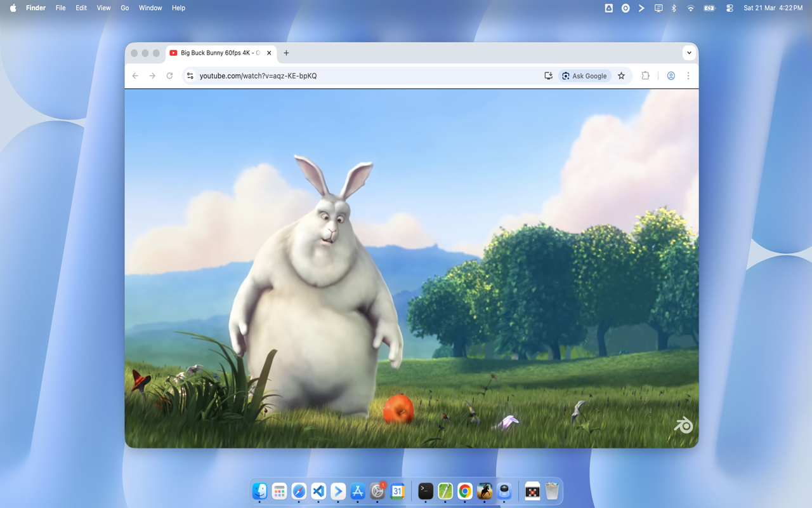Viewport: 812px width, 508px height.
Task: Select the Big Buck Bunny 60fps 4K tab
Action: (x=221, y=53)
